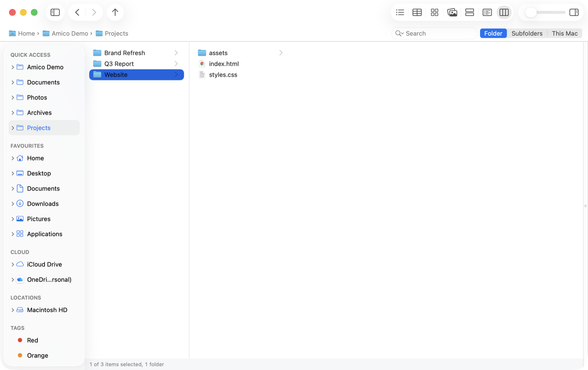588x370 pixels.
Task: Expand Amico Demo in Quick Access
Action: tap(13, 67)
